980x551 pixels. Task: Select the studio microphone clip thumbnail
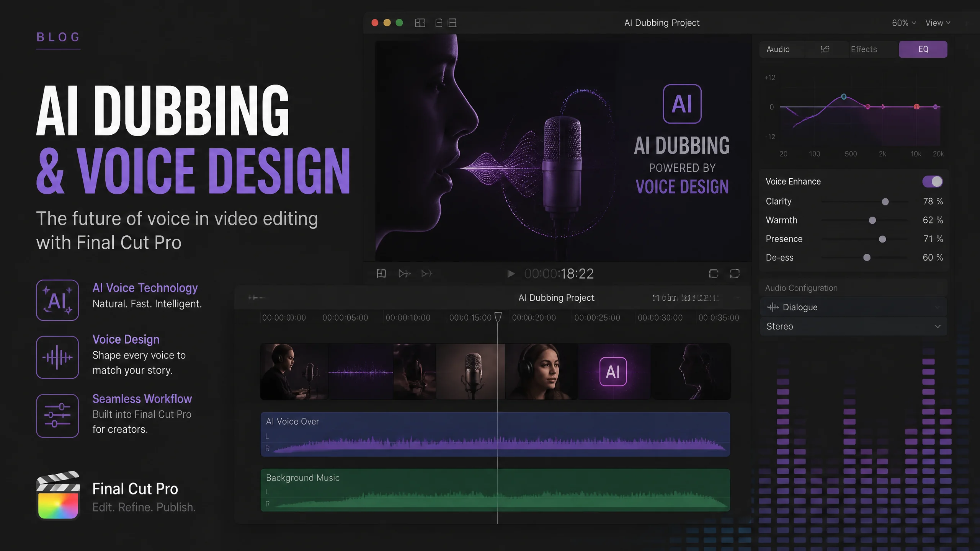(470, 372)
